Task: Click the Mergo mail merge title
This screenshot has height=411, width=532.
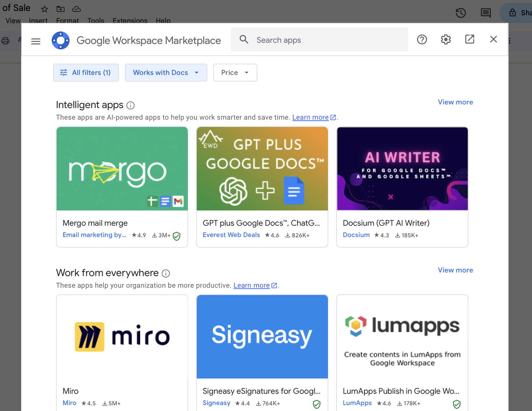Action: click(95, 223)
